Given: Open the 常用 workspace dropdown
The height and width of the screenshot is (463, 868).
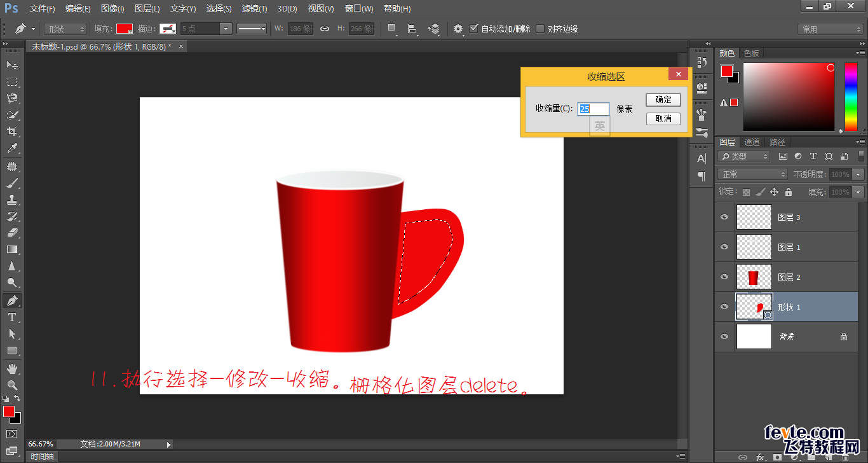Looking at the screenshot, I should point(830,29).
